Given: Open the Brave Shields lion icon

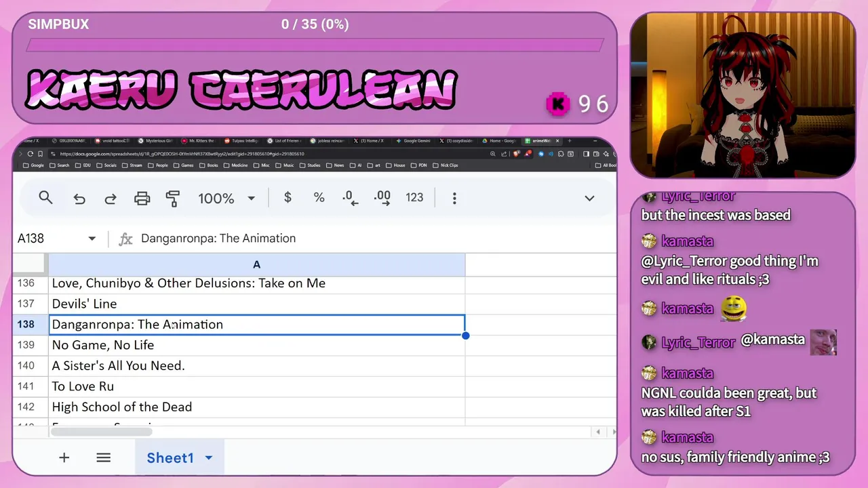Looking at the screenshot, I should pos(516,153).
